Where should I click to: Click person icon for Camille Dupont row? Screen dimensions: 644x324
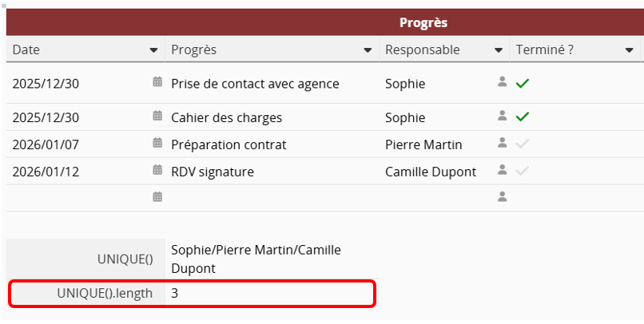(x=503, y=171)
